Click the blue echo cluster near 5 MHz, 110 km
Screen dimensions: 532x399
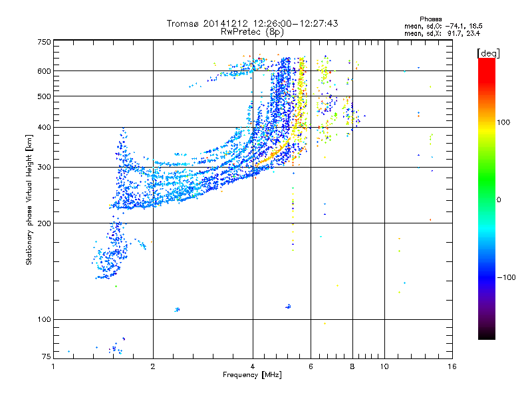click(x=288, y=307)
